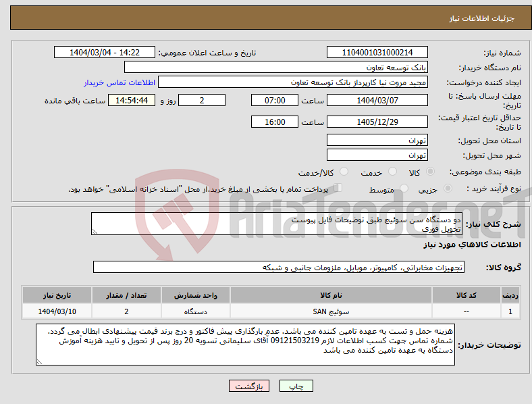This screenshot has width=532, height=404.
Task: Click the price validity date 1405/12/29
Action: (377, 122)
